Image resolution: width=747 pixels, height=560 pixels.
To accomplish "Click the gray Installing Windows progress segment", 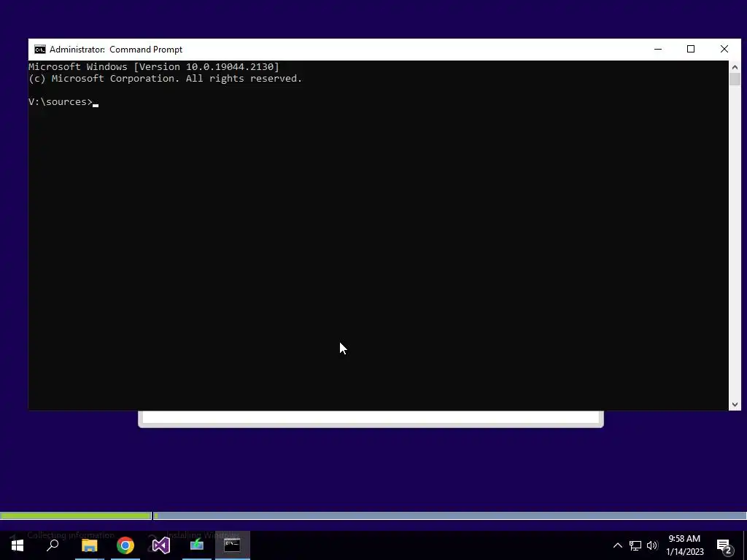I will (x=449, y=516).
